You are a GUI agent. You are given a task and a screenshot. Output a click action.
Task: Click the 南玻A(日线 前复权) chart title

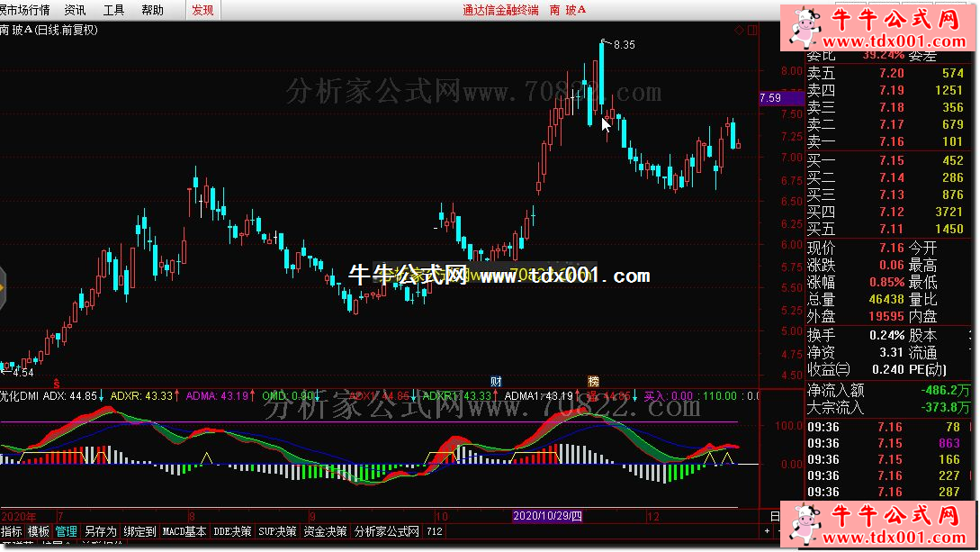pos(49,30)
